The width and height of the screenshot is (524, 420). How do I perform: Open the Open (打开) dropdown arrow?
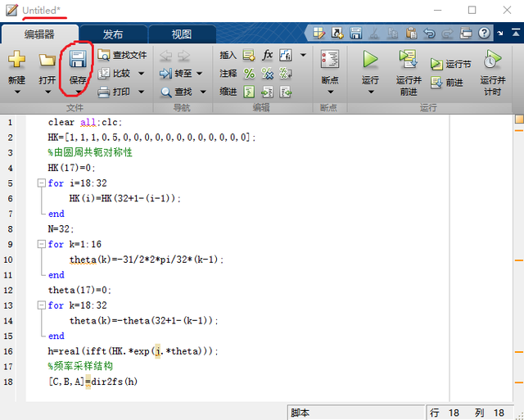[x=47, y=92]
